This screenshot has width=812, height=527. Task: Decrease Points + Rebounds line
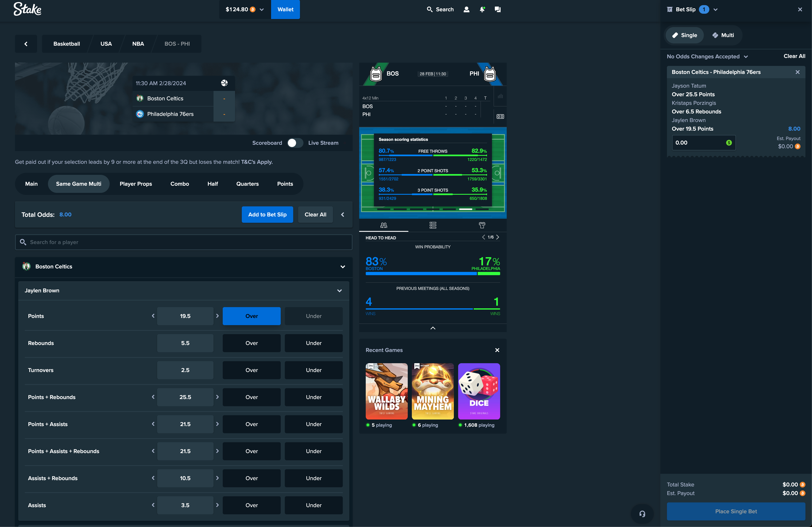[153, 397]
